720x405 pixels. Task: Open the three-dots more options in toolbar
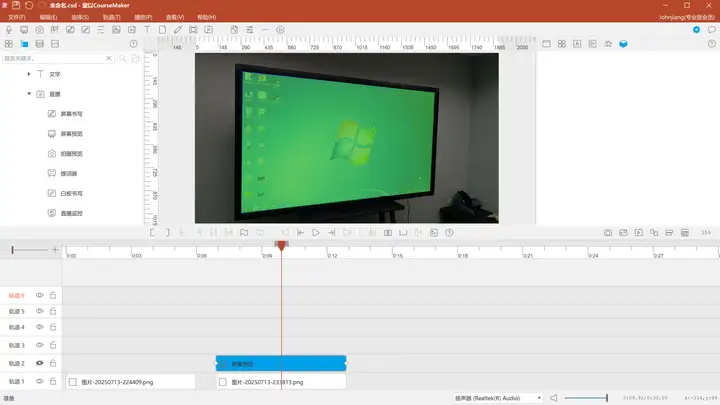[265, 30]
